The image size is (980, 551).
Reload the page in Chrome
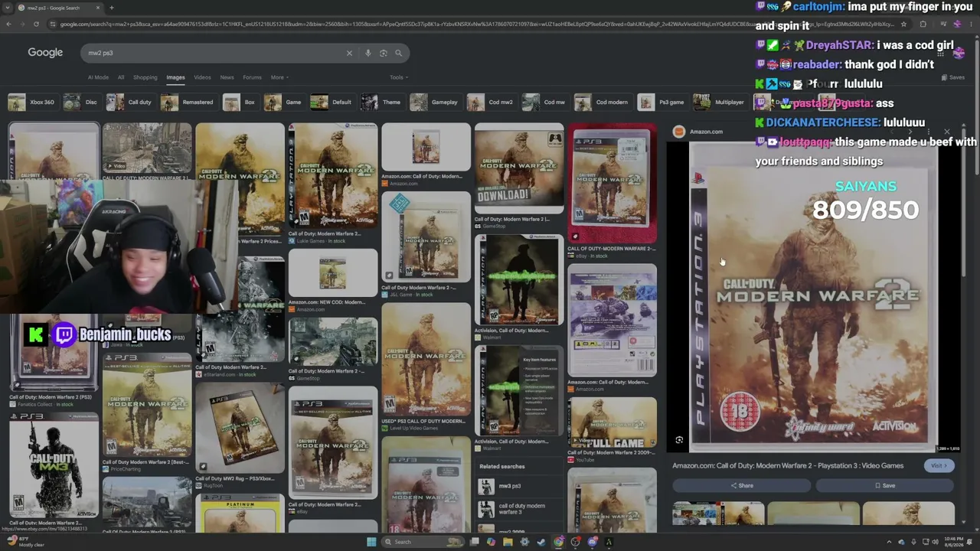36,24
